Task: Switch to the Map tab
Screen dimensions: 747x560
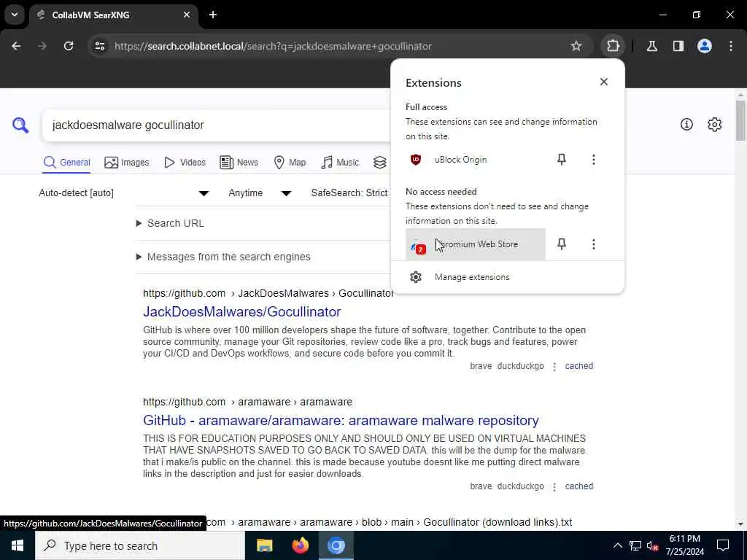Action: click(x=290, y=163)
